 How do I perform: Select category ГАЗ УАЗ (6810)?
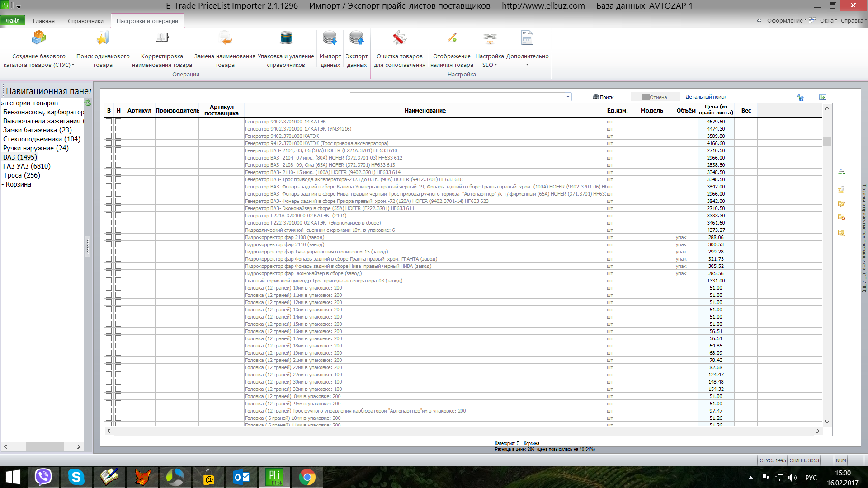[27, 166]
